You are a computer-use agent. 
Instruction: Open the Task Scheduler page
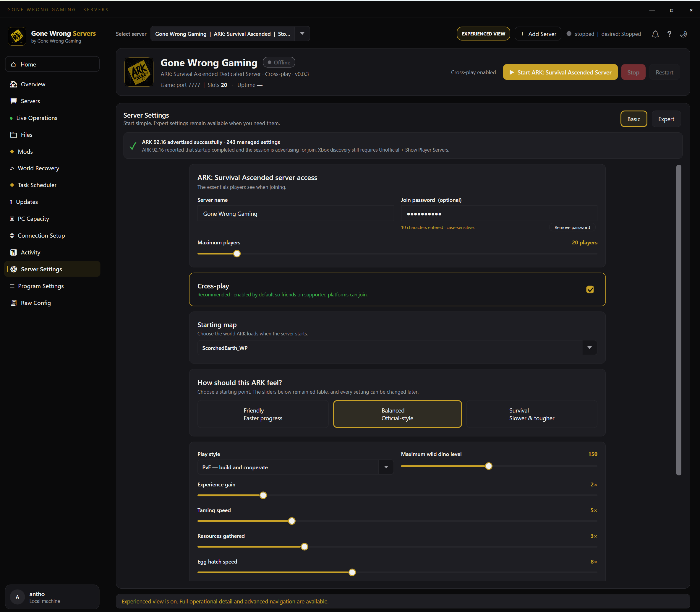[x=53, y=185]
